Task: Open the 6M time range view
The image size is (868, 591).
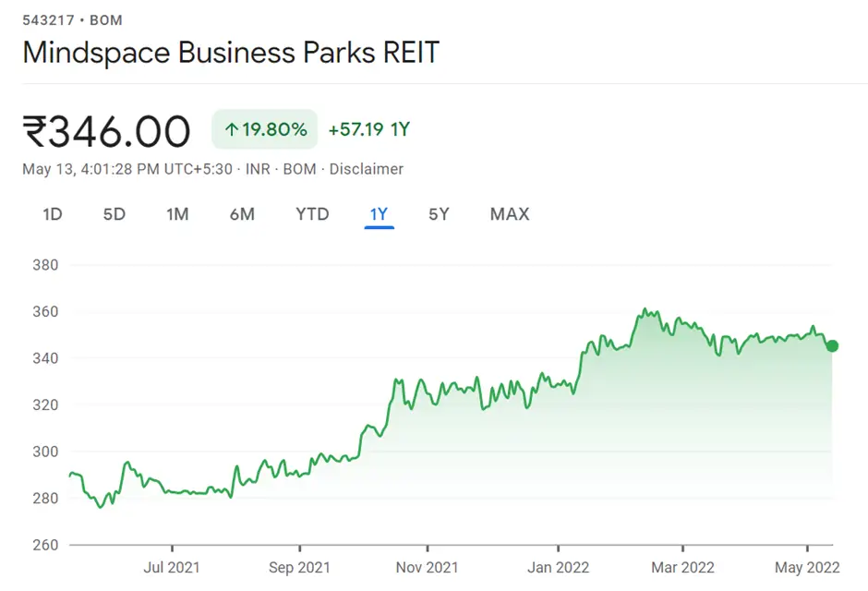Action: pyautogui.click(x=242, y=214)
